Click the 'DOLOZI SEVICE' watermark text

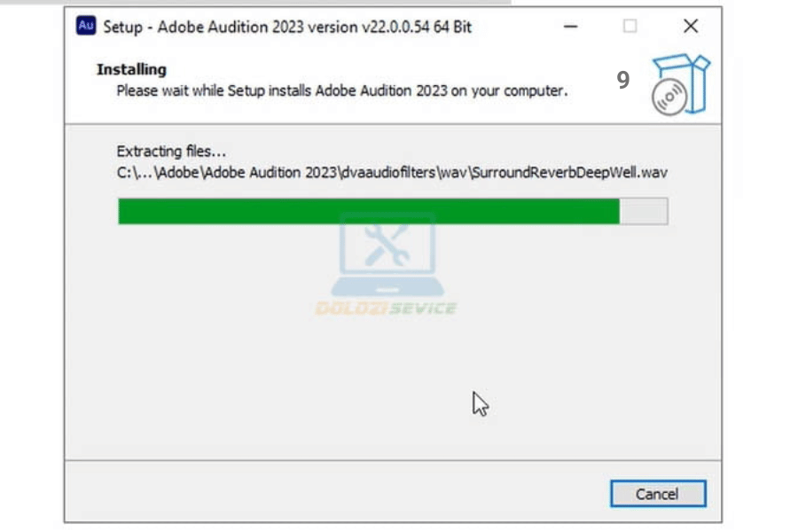(x=386, y=309)
